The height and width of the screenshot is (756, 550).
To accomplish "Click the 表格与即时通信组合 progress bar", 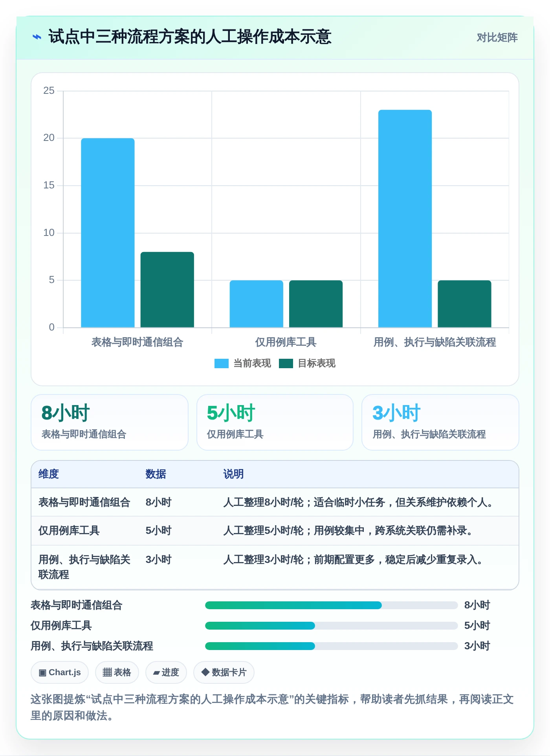I will (332, 605).
